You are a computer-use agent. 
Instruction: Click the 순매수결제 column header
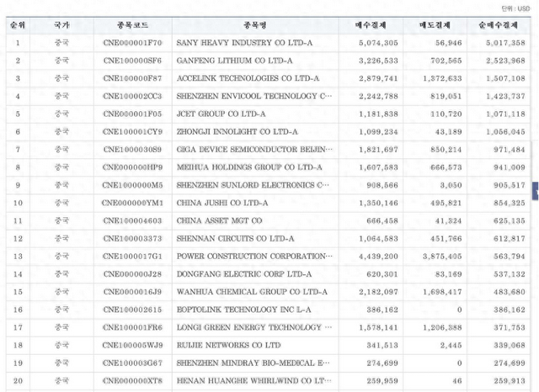tap(499, 25)
